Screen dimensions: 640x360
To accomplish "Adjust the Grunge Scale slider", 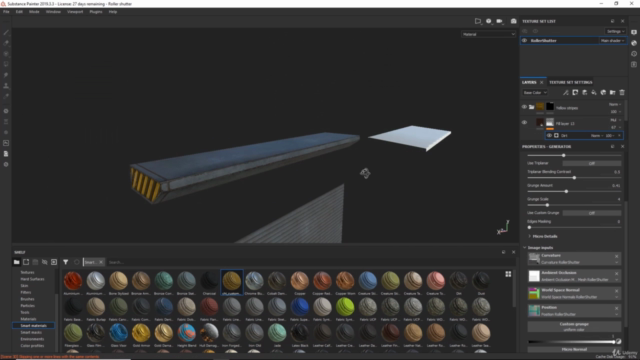I will coord(574,205).
